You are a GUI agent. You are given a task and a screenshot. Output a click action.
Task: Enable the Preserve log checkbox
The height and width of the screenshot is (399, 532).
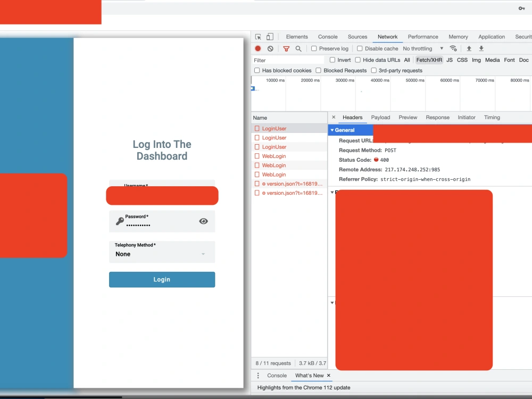pos(314,48)
